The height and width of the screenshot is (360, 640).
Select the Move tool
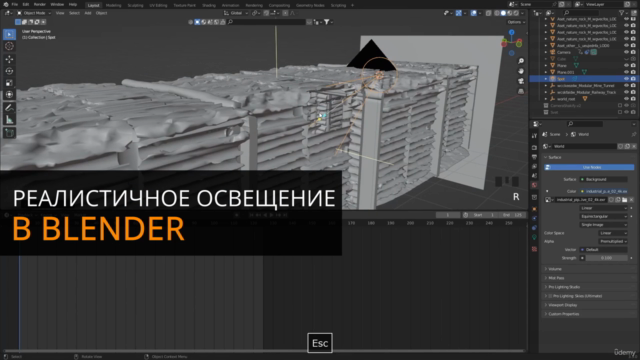coord(9,59)
